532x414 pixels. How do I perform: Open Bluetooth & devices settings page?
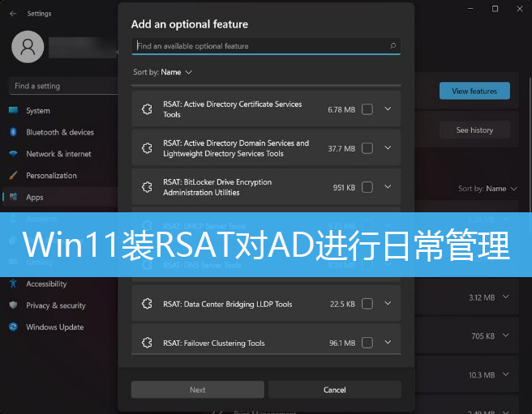click(x=59, y=132)
